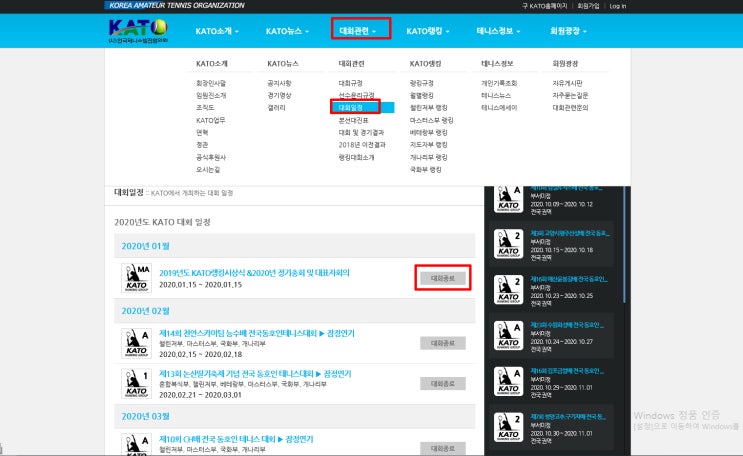This screenshot has height=456, width=743.
Task: Click 회원가입 link in top bar
Action: [588, 6]
